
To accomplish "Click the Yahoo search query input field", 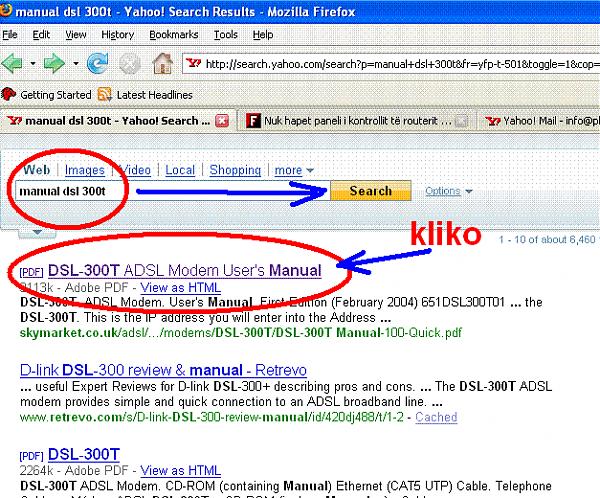I will pos(172,191).
